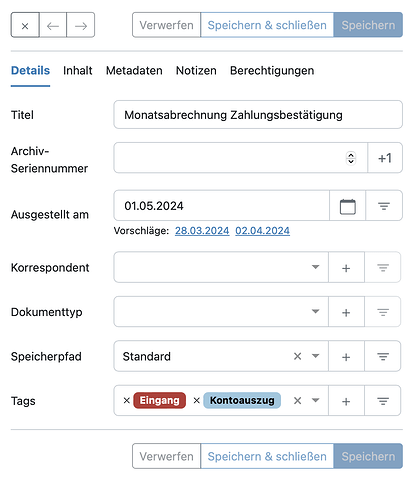Open the Korrespondent dropdown

(221, 267)
